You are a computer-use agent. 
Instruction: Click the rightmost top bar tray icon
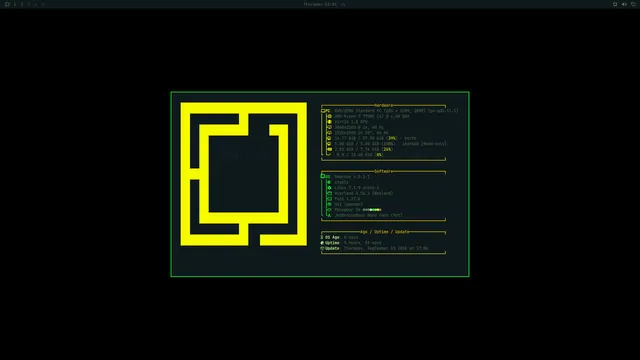click(633, 4)
